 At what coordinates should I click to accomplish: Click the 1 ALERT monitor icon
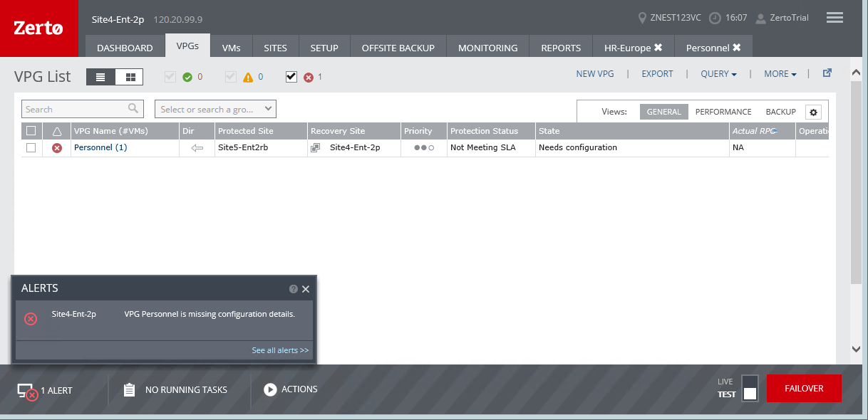[x=28, y=391]
